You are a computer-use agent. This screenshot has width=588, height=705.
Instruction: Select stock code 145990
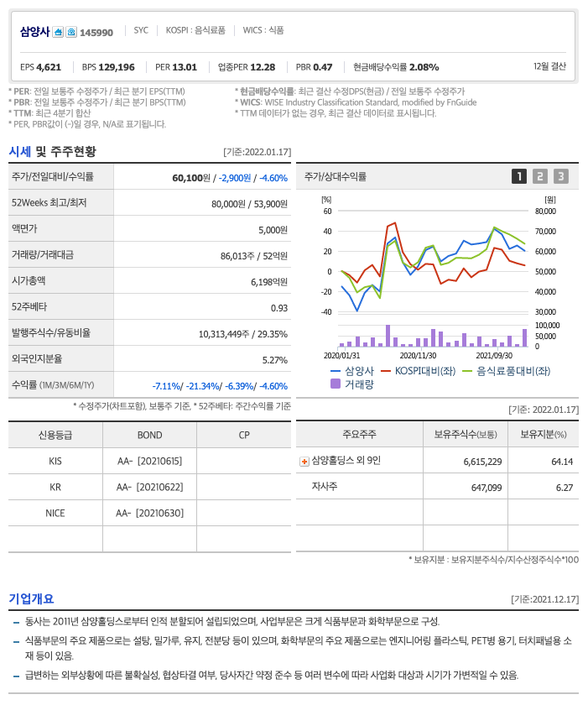pyautogui.click(x=96, y=33)
